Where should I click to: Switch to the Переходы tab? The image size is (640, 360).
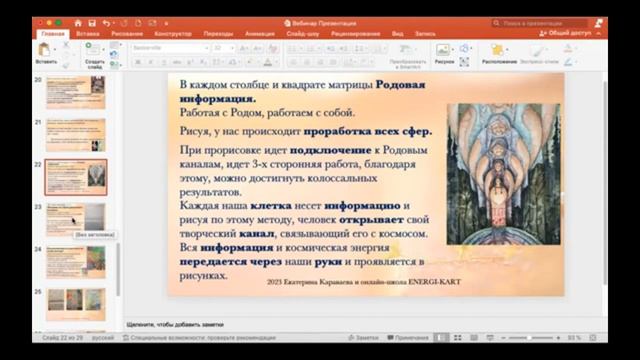(x=218, y=34)
